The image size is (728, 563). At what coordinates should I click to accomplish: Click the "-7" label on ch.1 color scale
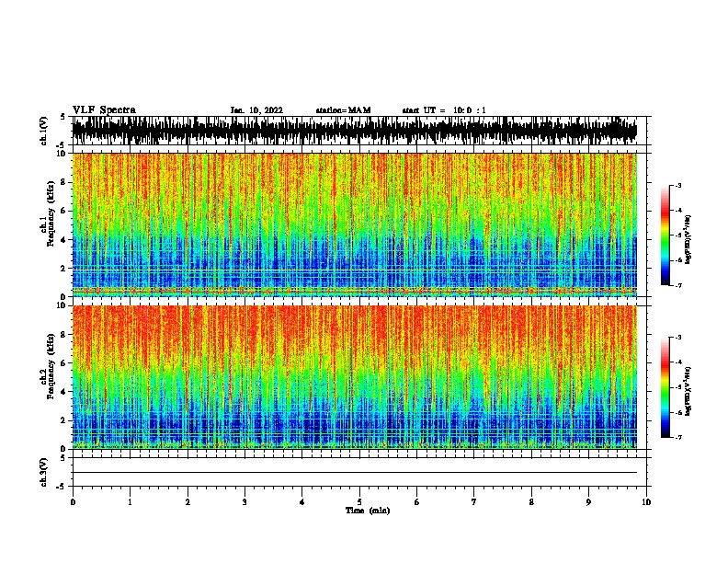tap(678, 285)
